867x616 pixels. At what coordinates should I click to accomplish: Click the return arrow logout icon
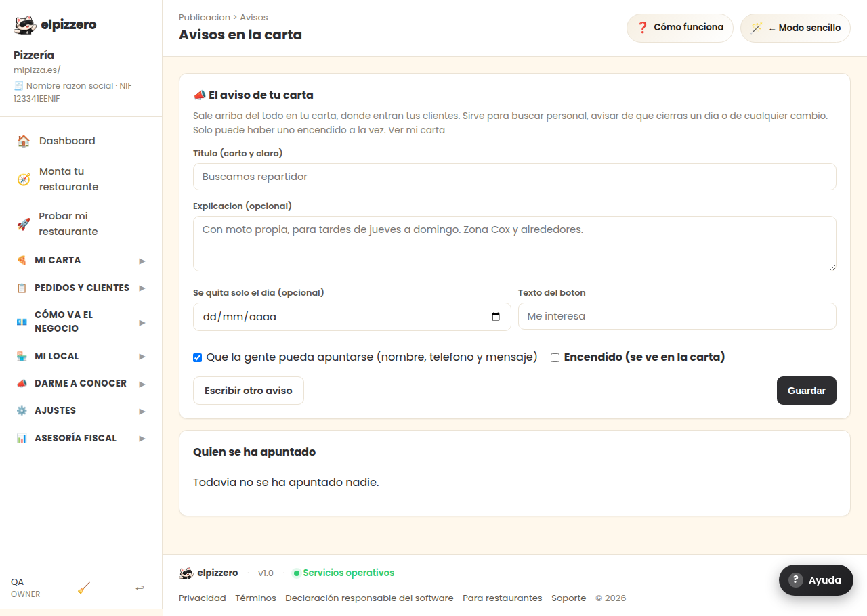pos(140,588)
